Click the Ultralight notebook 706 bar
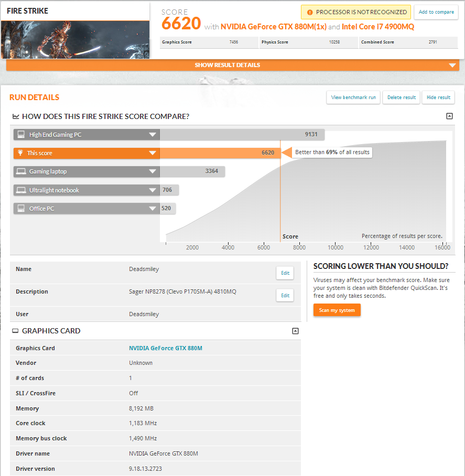The height and width of the screenshot is (476, 465). tap(169, 190)
